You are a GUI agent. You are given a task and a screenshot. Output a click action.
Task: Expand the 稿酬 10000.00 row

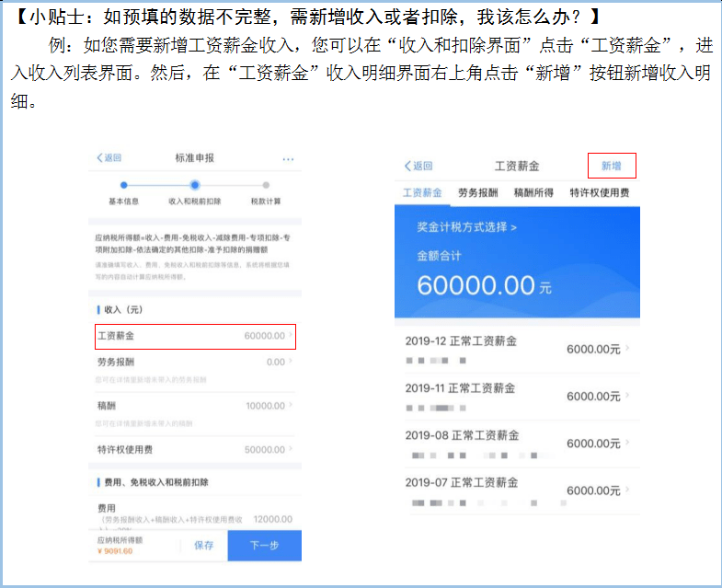pos(195,406)
